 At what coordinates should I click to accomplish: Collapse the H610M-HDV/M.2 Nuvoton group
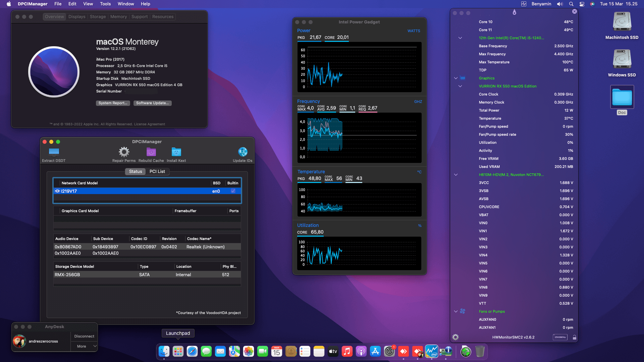click(x=456, y=175)
